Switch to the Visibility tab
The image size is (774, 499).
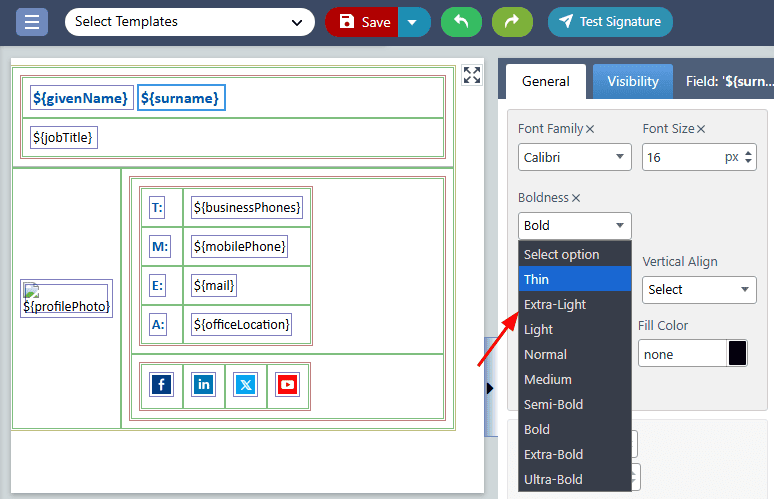tap(632, 81)
